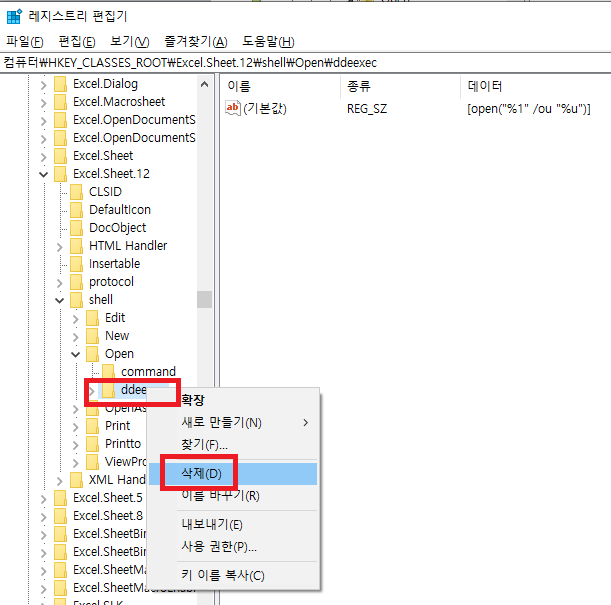Click the tree pane vertical scrollbar thumb

204,300
